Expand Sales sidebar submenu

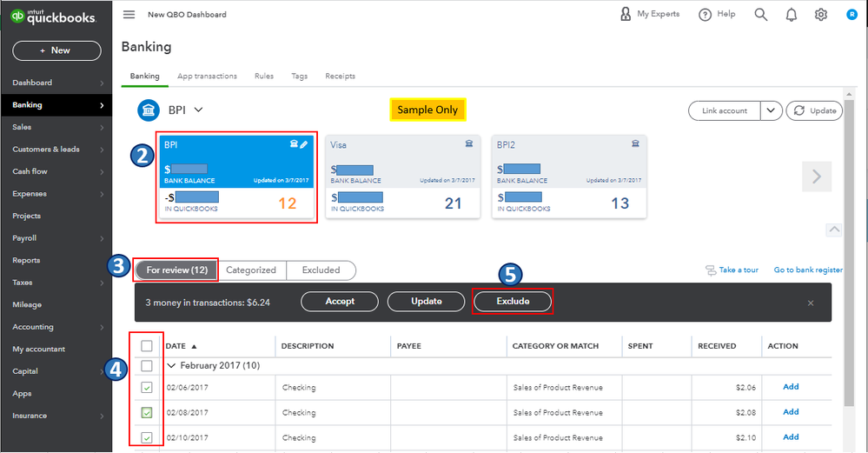tap(102, 127)
